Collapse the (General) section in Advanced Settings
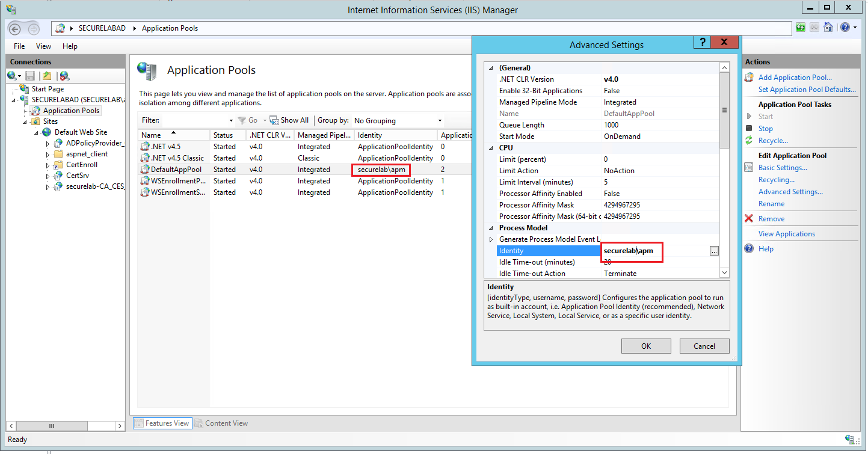 (491, 68)
